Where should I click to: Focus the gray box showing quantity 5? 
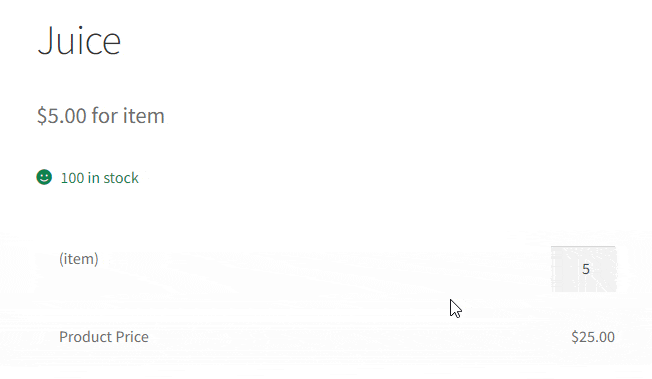(x=584, y=269)
